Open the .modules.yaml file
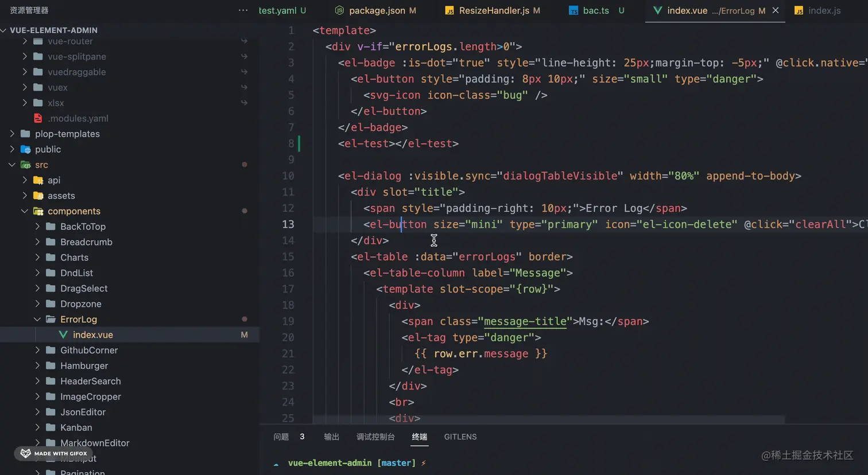The height and width of the screenshot is (475, 868). click(x=78, y=118)
